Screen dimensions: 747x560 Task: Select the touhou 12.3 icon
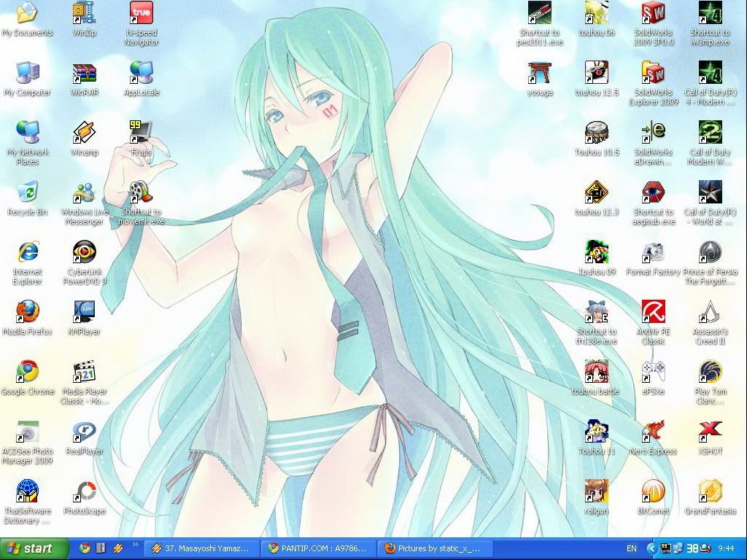(x=597, y=192)
